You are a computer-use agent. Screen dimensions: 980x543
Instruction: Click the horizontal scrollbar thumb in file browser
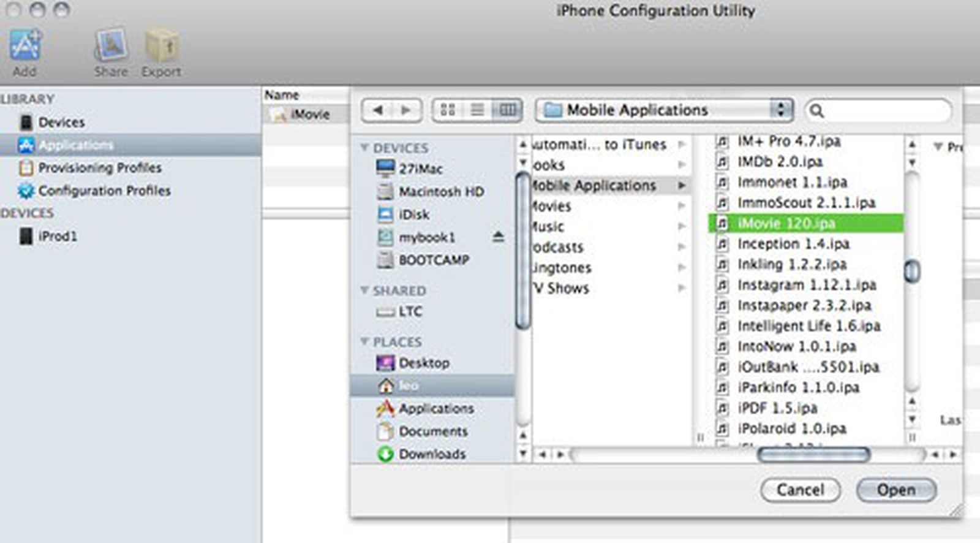click(x=813, y=455)
